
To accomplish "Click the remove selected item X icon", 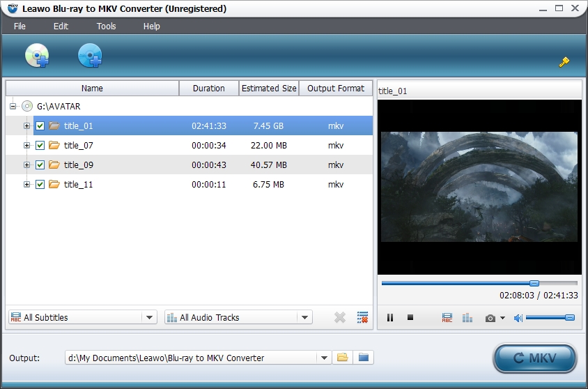I will (340, 317).
